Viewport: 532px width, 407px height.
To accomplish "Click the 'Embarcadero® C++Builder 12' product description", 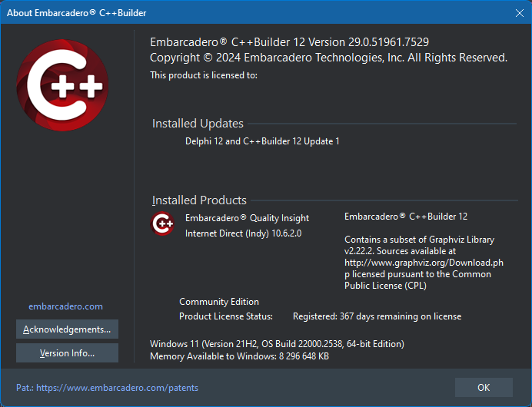I will coord(406,217).
